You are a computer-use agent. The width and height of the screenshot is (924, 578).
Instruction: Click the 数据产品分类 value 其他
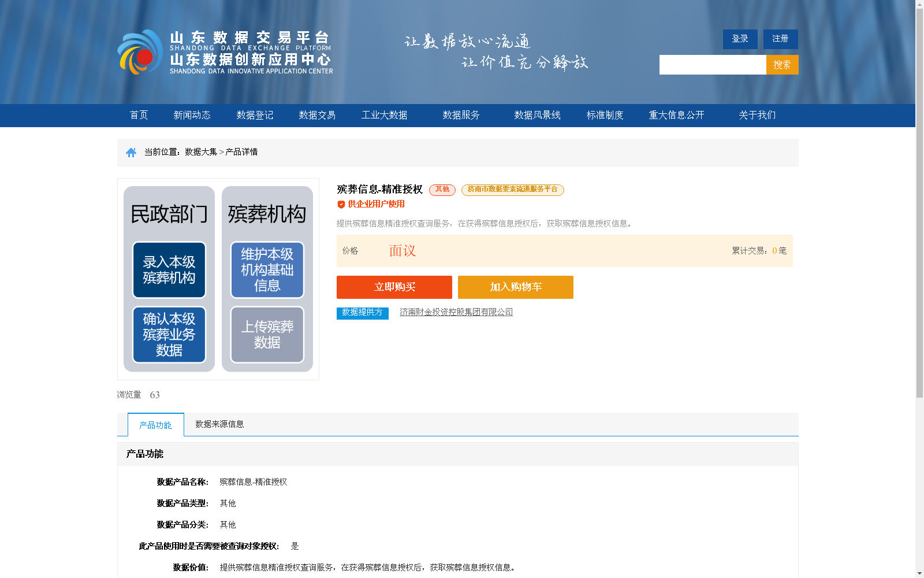[228, 525]
